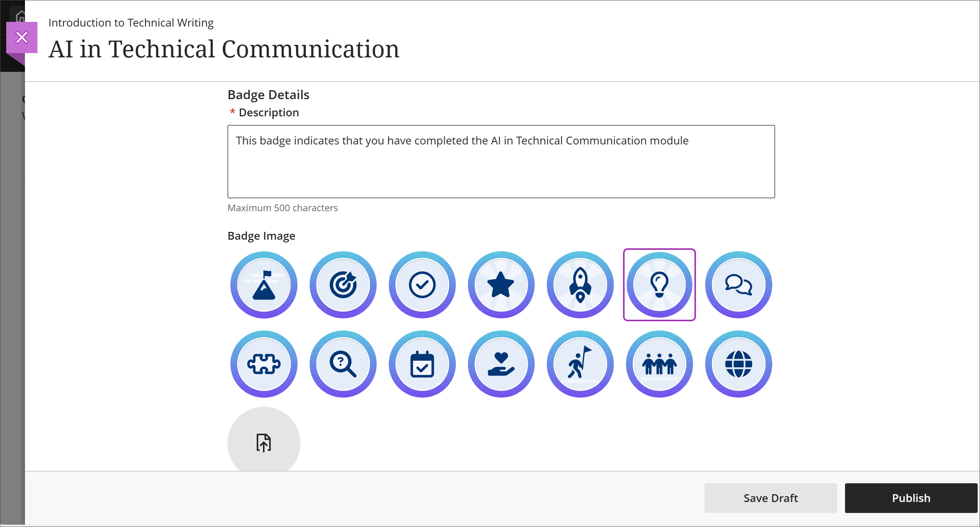Image resolution: width=980 pixels, height=527 pixels.
Task: Select the star badge image
Action: tap(501, 285)
